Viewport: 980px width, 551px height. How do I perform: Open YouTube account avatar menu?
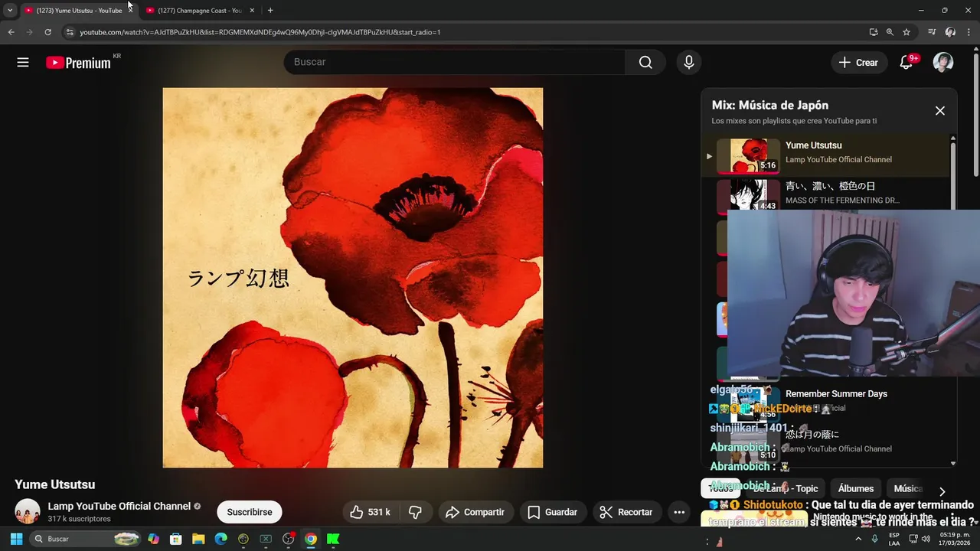click(943, 63)
